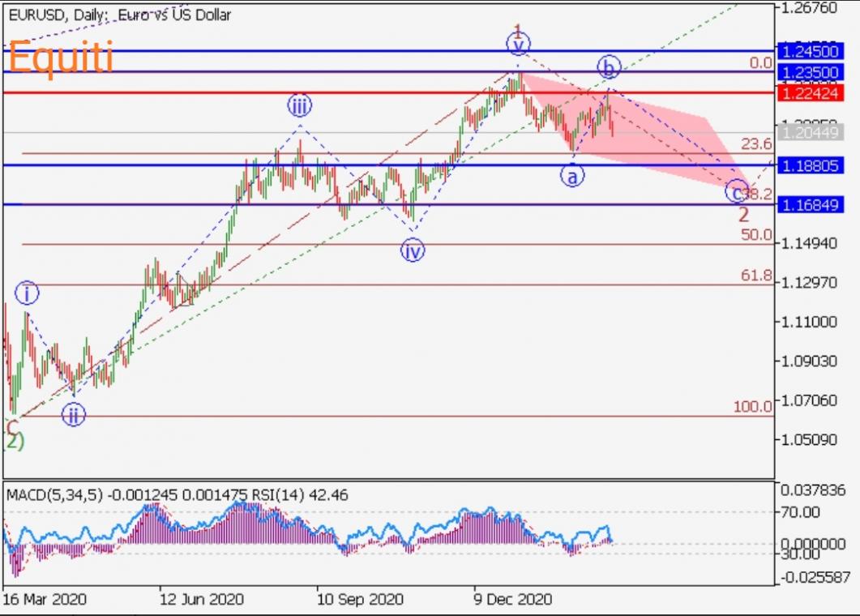860x616 pixels.
Task: Click the EURUSD Daily chart title
Action: pos(119,15)
